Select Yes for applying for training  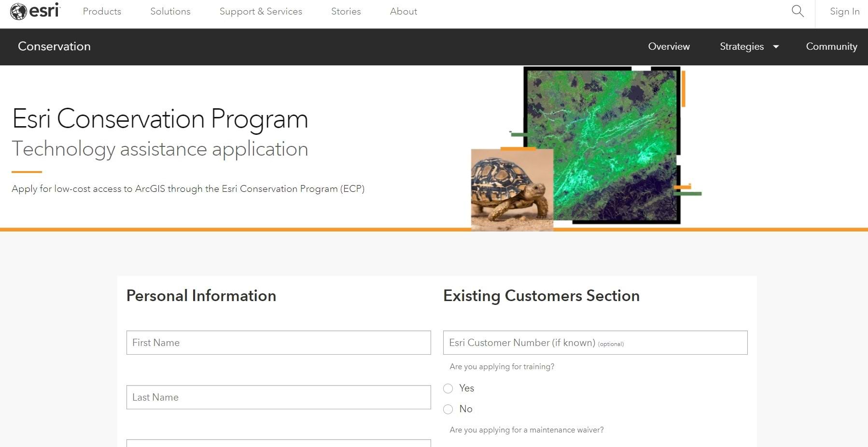448,389
